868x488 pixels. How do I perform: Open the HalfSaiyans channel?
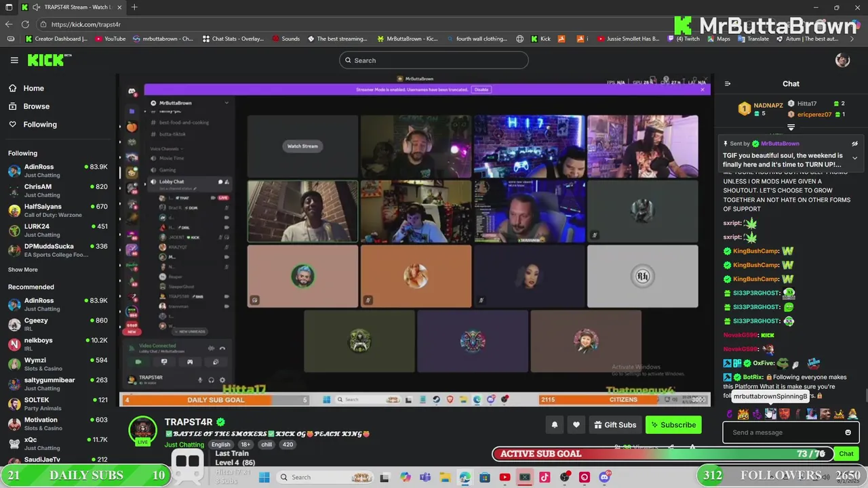click(x=58, y=210)
